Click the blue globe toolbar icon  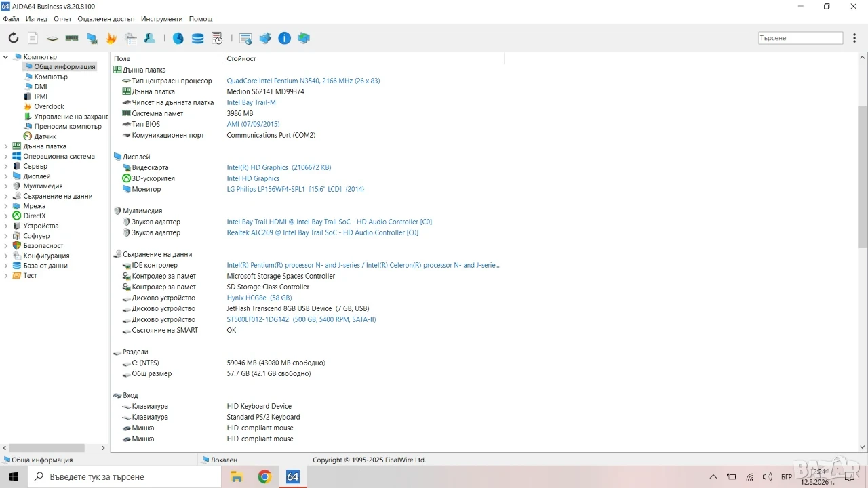(x=178, y=38)
